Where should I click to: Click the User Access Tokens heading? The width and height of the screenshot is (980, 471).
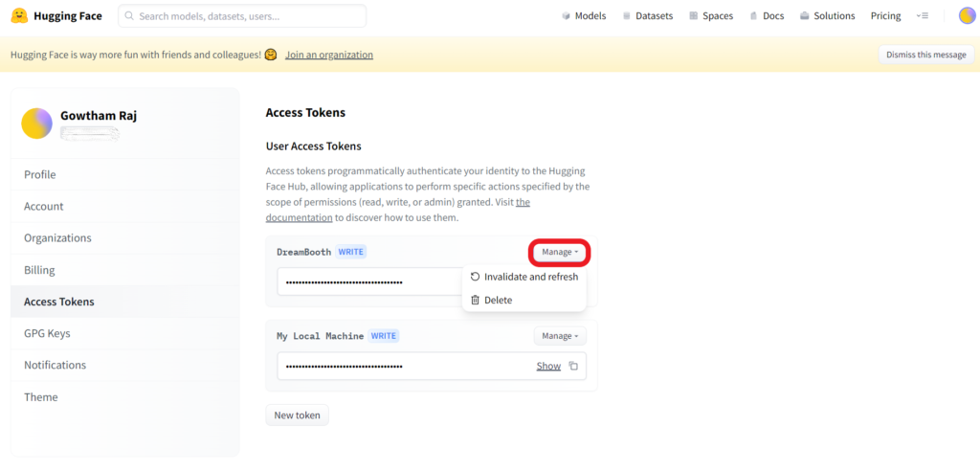point(314,146)
